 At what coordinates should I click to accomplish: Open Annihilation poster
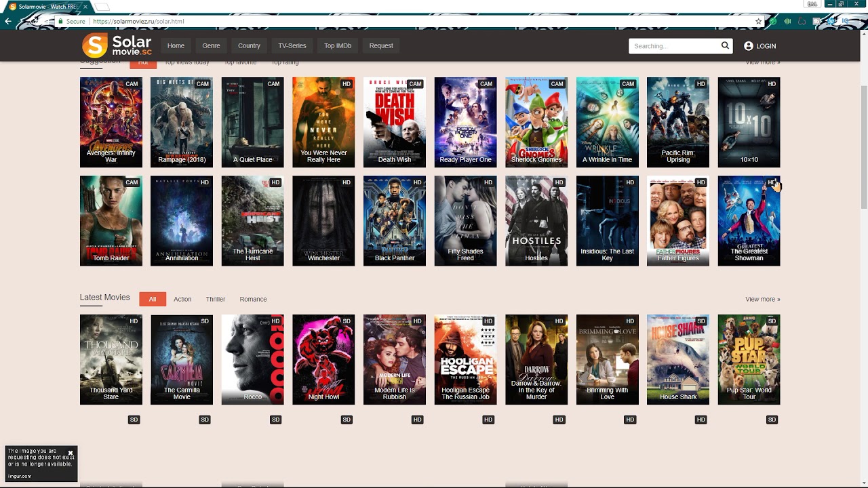pyautogui.click(x=182, y=221)
